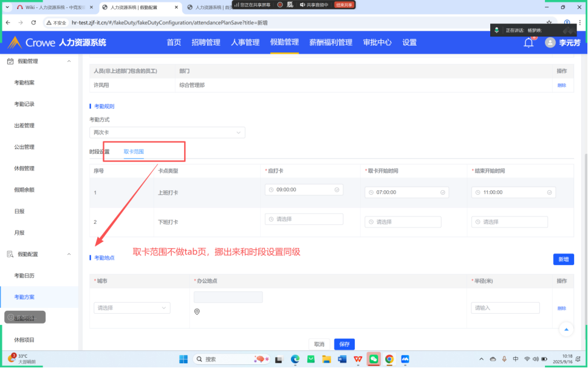Click 删除 in the 许凤翔 row
This screenshot has width=588, height=368.
point(561,85)
